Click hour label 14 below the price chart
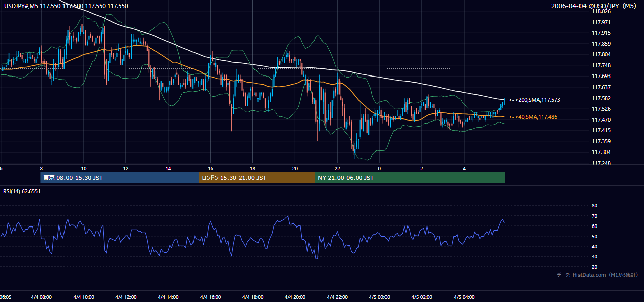This screenshot has width=644, height=302. (168, 168)
